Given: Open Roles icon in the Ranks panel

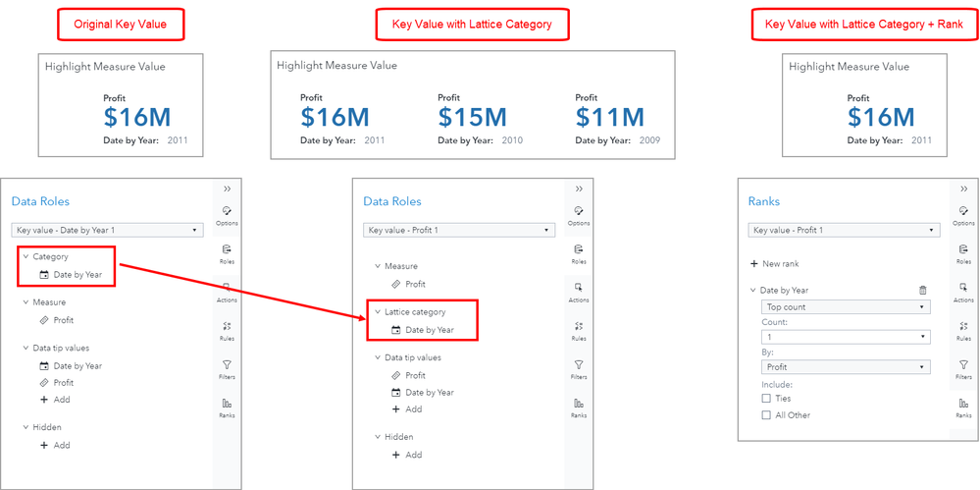Looking at the screenshot, I should pyautogui.click(x=963, y=252).
